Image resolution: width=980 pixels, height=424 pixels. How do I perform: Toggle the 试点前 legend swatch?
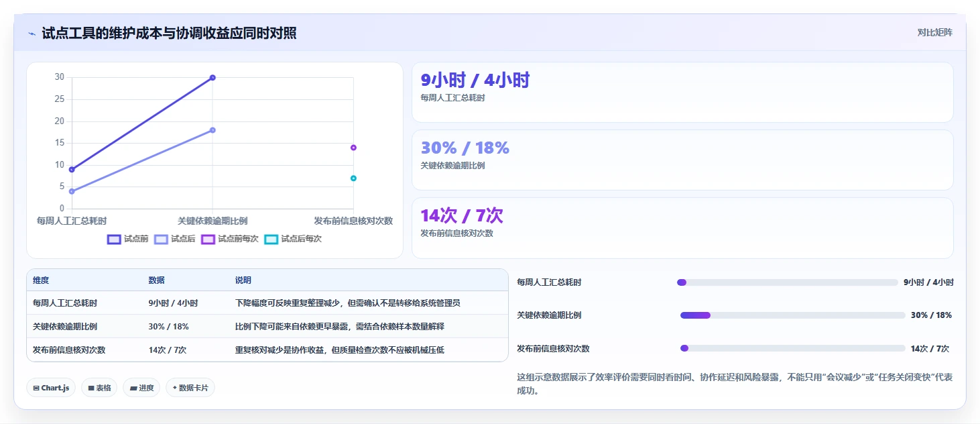click(x=114, y=239)
